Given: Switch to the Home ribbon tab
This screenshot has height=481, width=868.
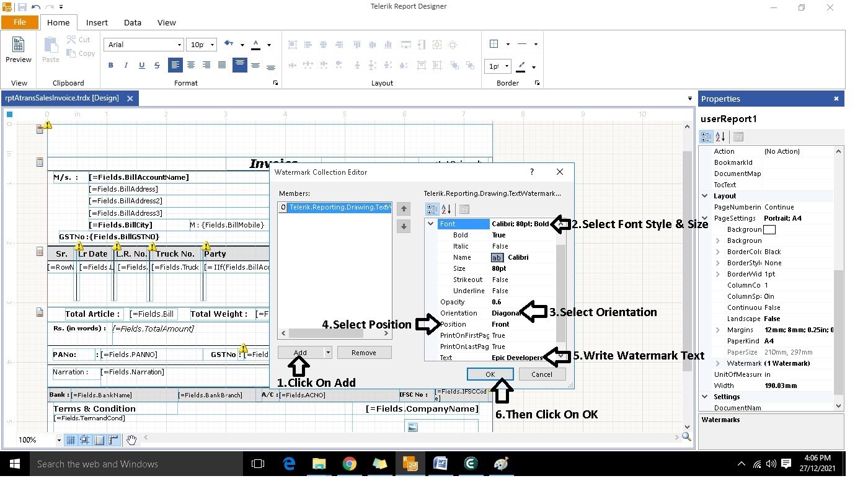Looking at the screenshot, I should tap(58, 22).
